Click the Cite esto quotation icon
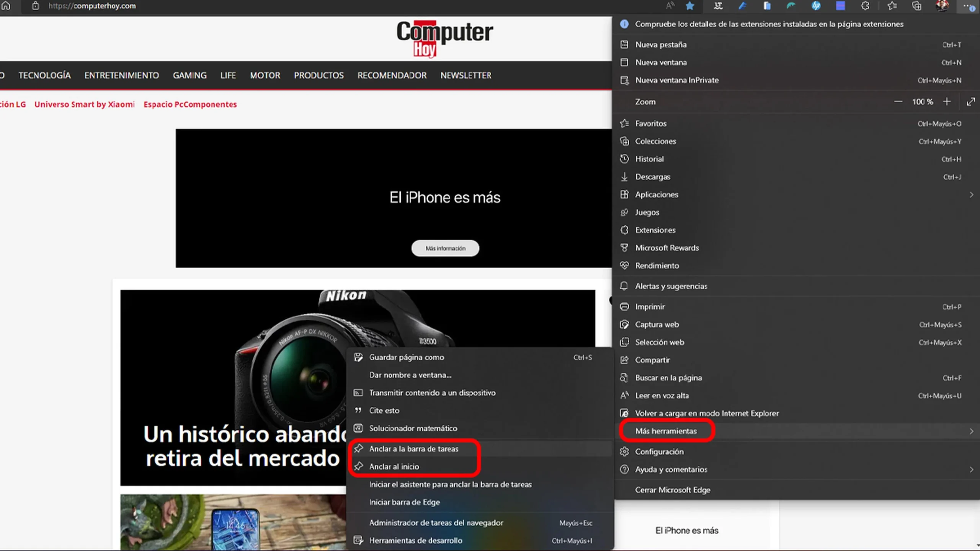This screenshot has width=980, height=551. tap(358, 410)
